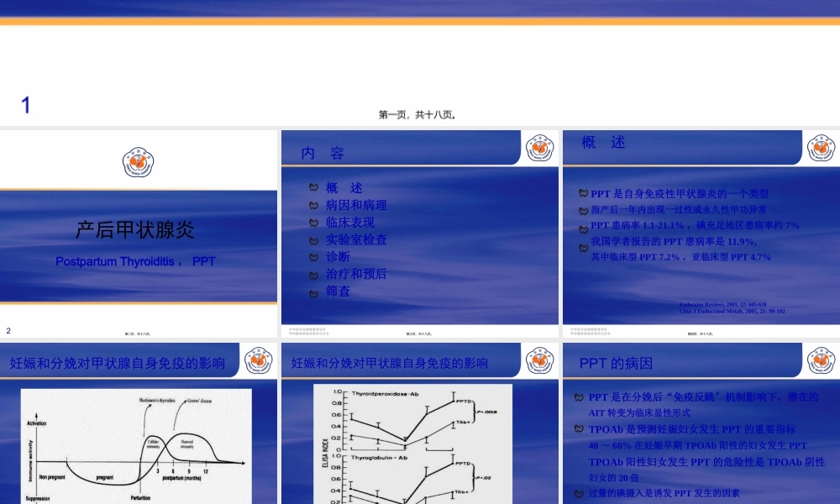The height and width of the screenshot is (504, 840).
Task: Click the bullet icon beside 筛查
Action: click(x=312, y=291)
